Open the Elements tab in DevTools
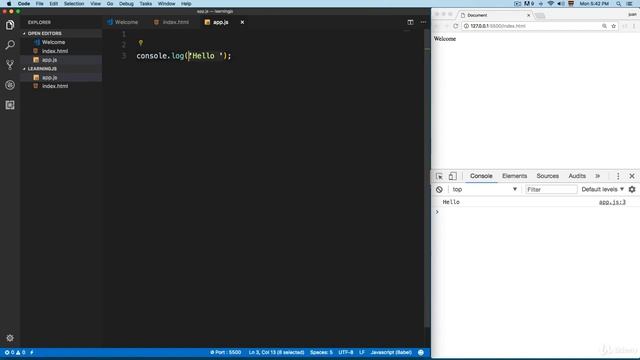 [514, 176]
